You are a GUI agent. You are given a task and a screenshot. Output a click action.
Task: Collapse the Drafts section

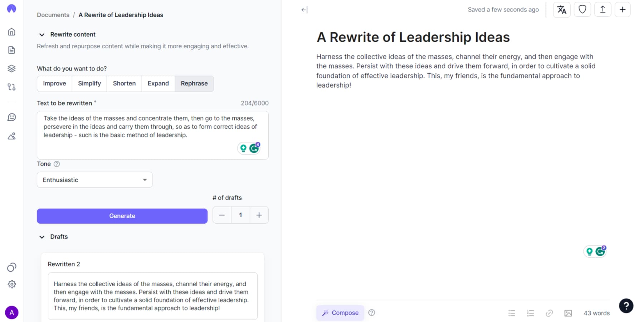[42, 236]
